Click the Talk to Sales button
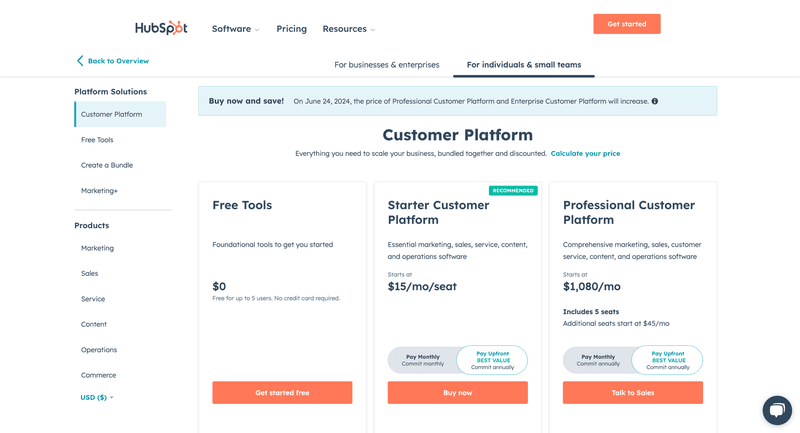Viewport: 800px width, 433px height. click(632, 393)
